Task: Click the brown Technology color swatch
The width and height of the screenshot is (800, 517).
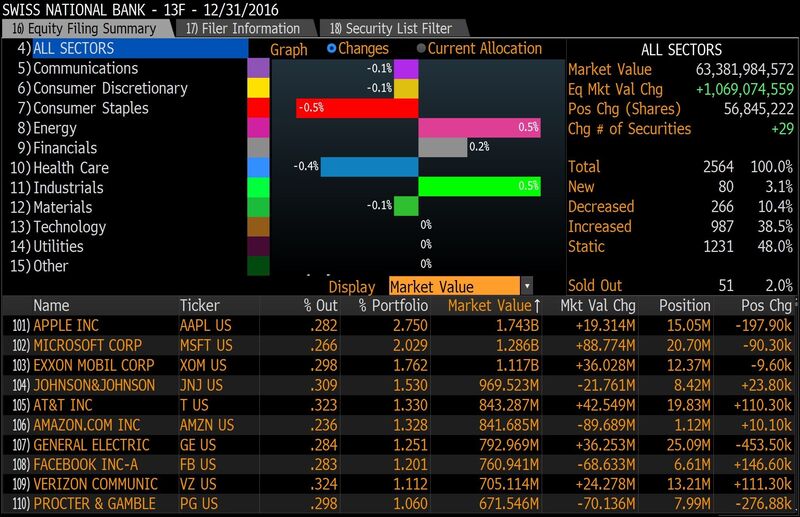Action: pyautogui.click(x=258, y=227)
